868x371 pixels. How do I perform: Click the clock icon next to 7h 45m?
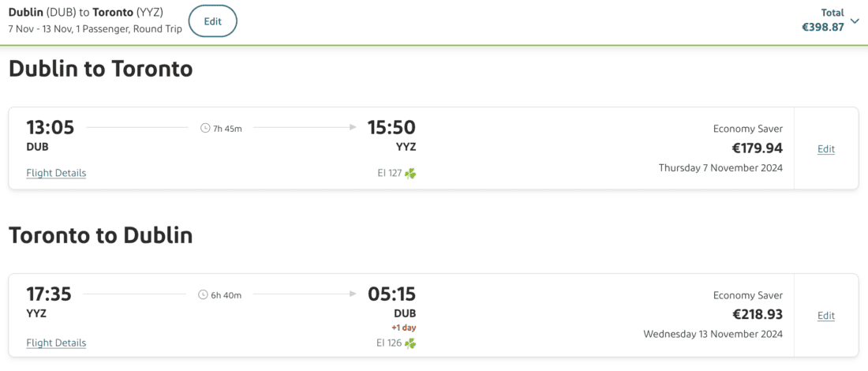[x=205, y=128]
